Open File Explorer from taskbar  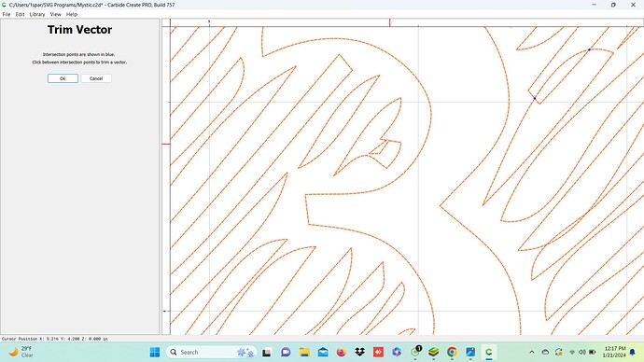coord(304,352)
